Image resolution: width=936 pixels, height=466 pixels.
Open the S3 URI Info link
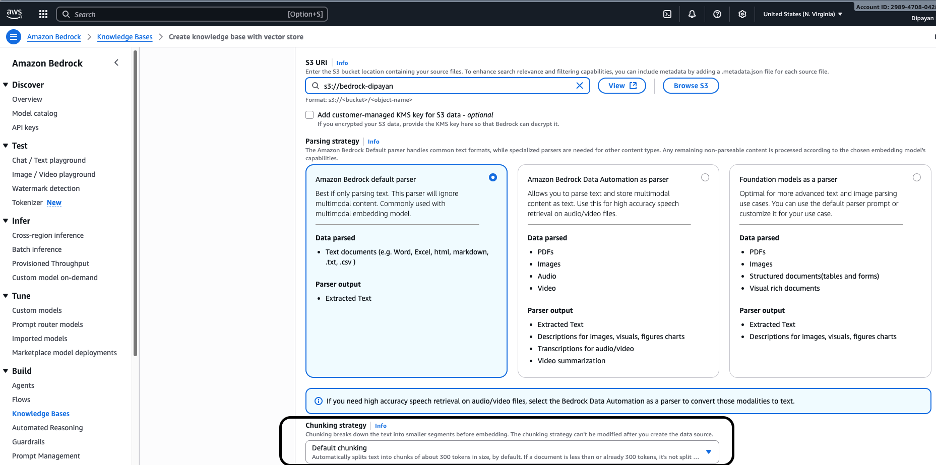342,63
